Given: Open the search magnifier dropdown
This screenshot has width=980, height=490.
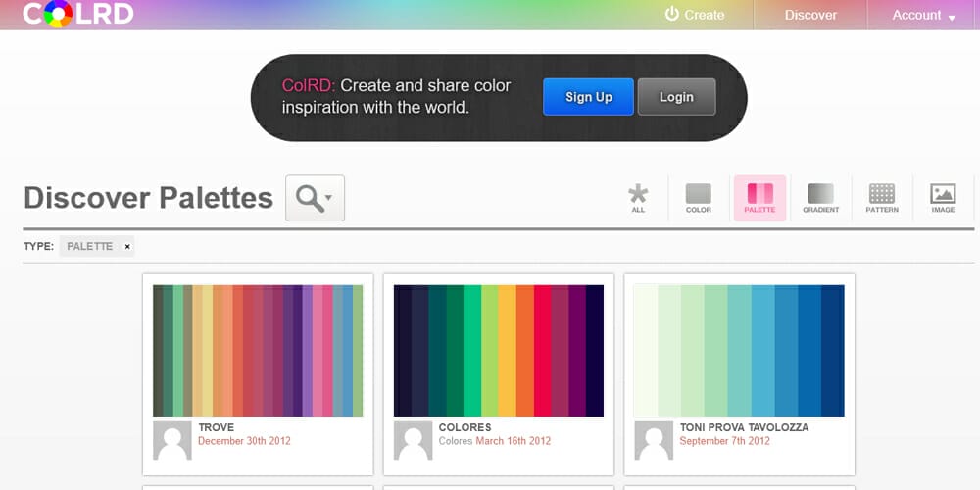Looking at the screenshot, I should coord(315,198).
